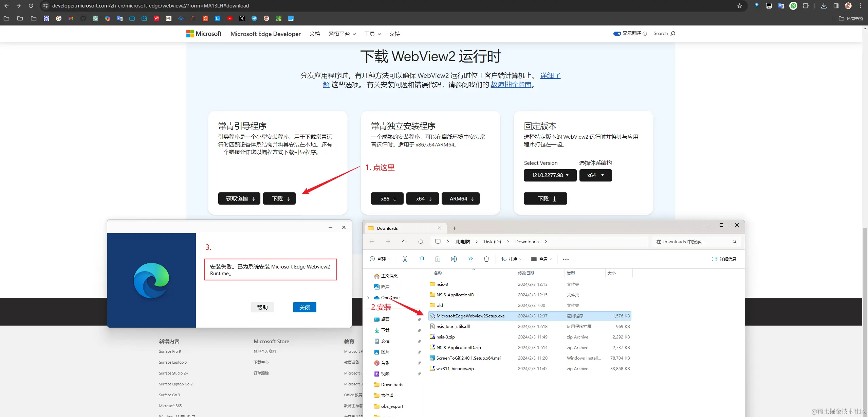Click the cut scissors icon in Explorer
Viewport: 868px width, 417px height.
click(405, 259)
